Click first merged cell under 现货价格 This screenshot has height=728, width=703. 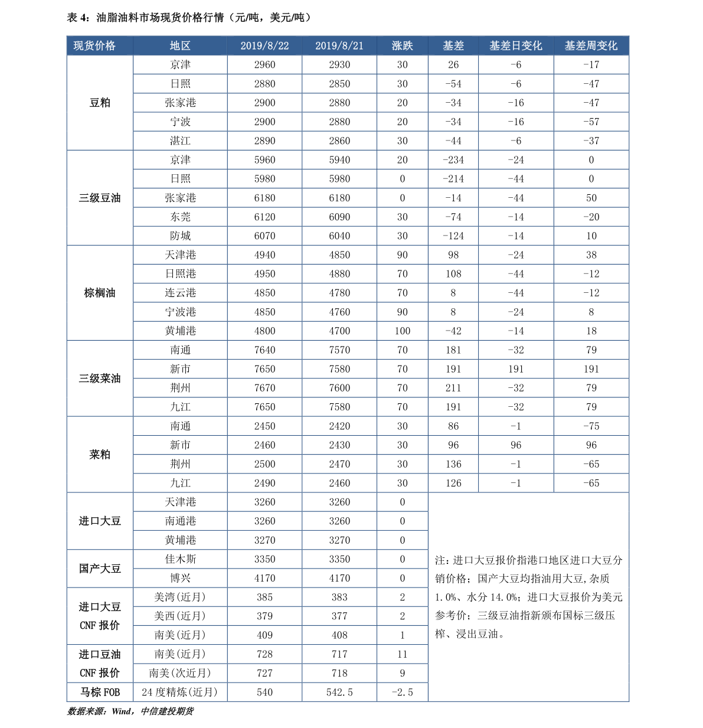pyautogui.click(x=100, y=103)
